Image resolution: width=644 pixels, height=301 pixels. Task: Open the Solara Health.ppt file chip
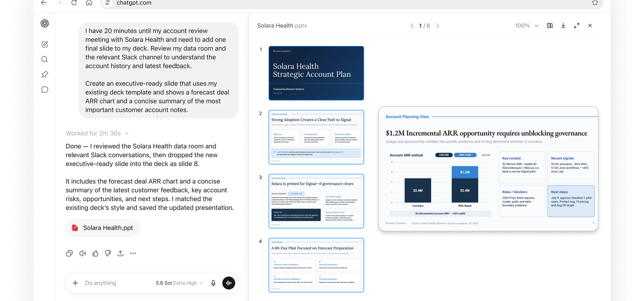(103, 228)
